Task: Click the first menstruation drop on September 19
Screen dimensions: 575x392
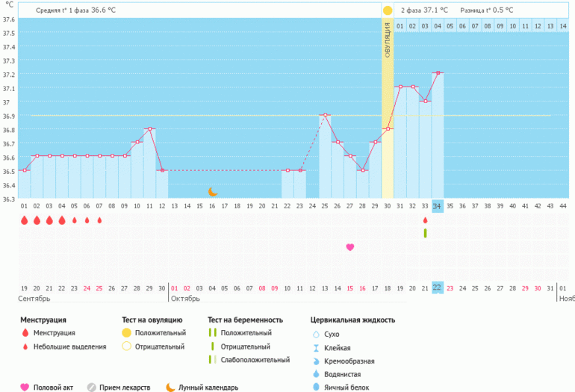Action: click(25, 220)
